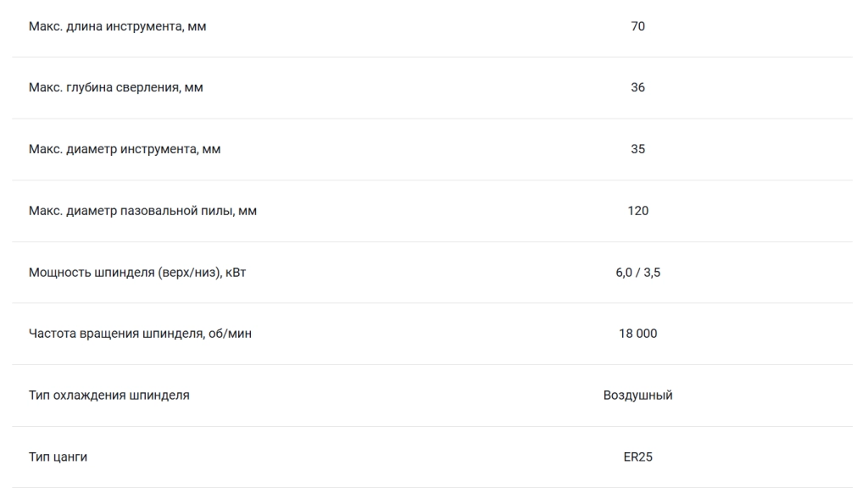
Task: Click the "Макс. глубина сверления, мм" label
Action: (115, 87)
